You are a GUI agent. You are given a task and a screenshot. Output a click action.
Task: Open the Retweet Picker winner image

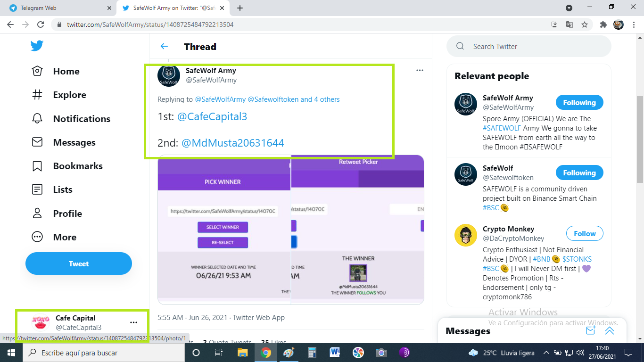pos(357,230)
